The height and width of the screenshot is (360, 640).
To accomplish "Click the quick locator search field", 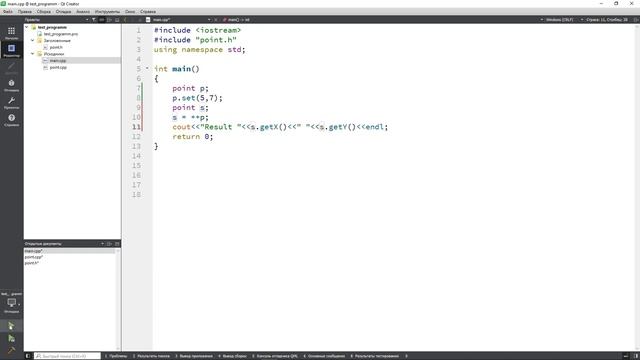I will pos(67,356).
